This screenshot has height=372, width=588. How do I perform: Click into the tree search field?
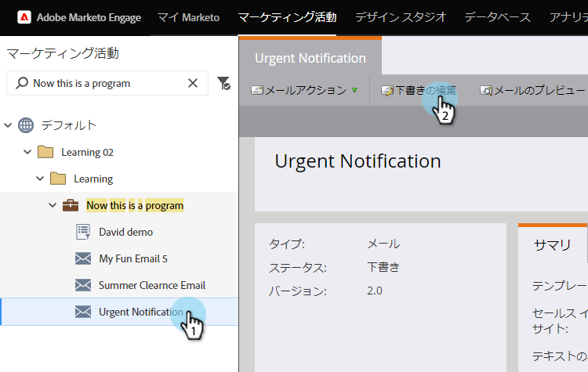click(x=107, y=83)
